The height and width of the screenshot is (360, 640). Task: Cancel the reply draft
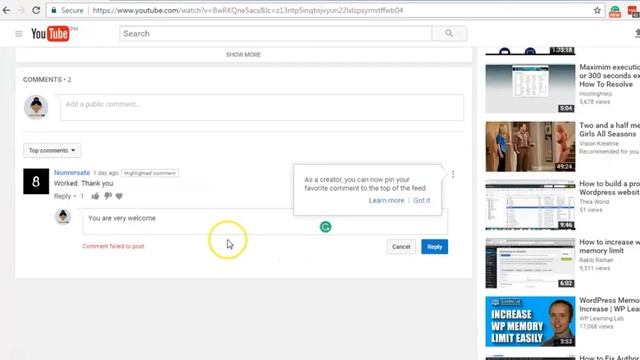(x=401, y=247)
